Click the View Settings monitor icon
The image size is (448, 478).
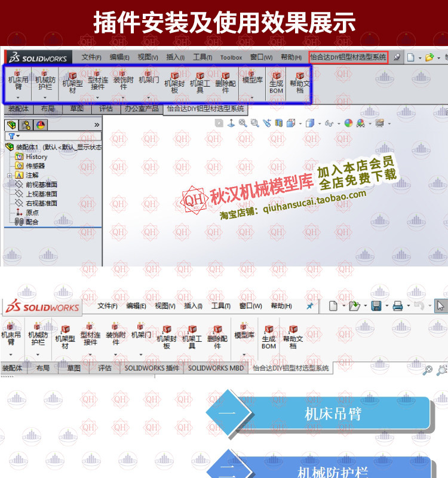click(x=380, y=123)
